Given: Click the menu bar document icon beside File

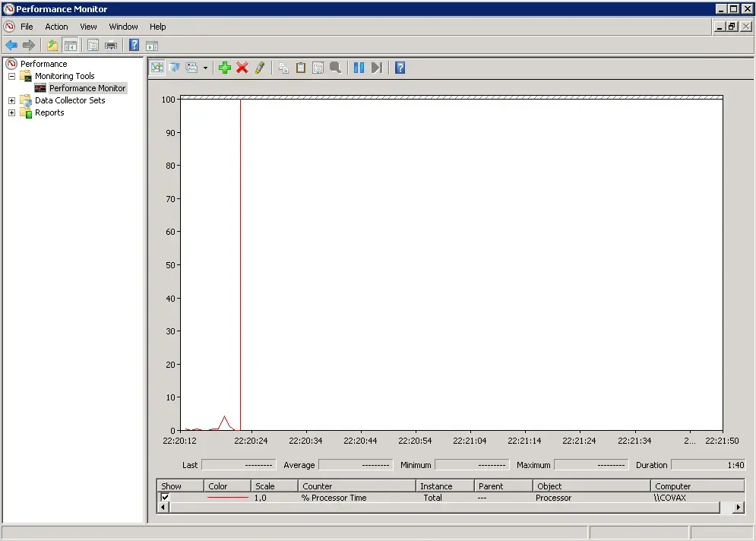Looking at the screenshot, I should point(10,27).
